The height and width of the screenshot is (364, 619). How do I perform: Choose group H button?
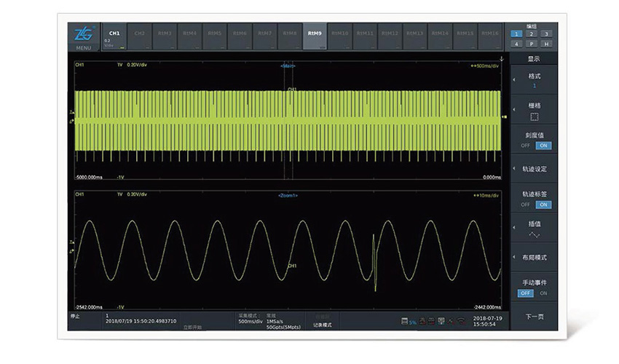pos(546,44)
